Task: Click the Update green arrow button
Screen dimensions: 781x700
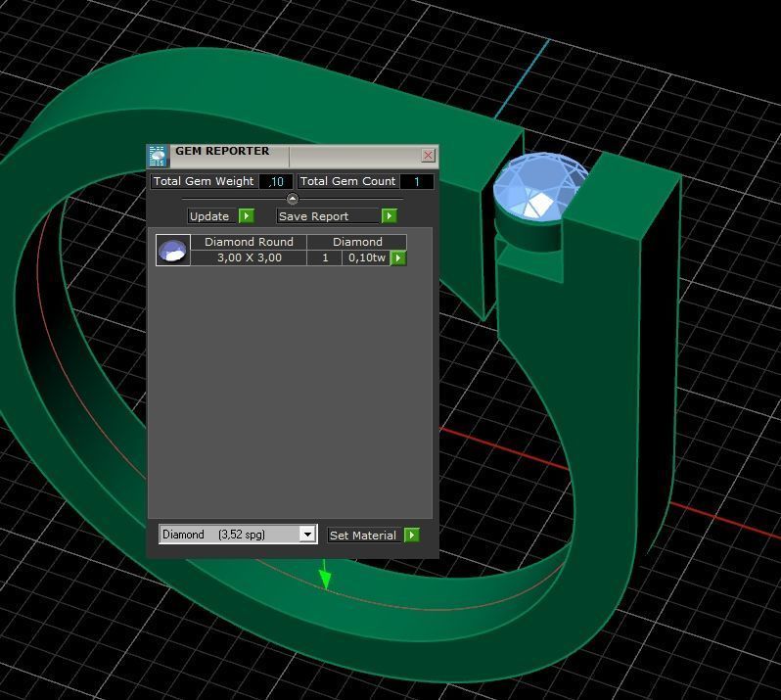Action: [x=247, y=215]
